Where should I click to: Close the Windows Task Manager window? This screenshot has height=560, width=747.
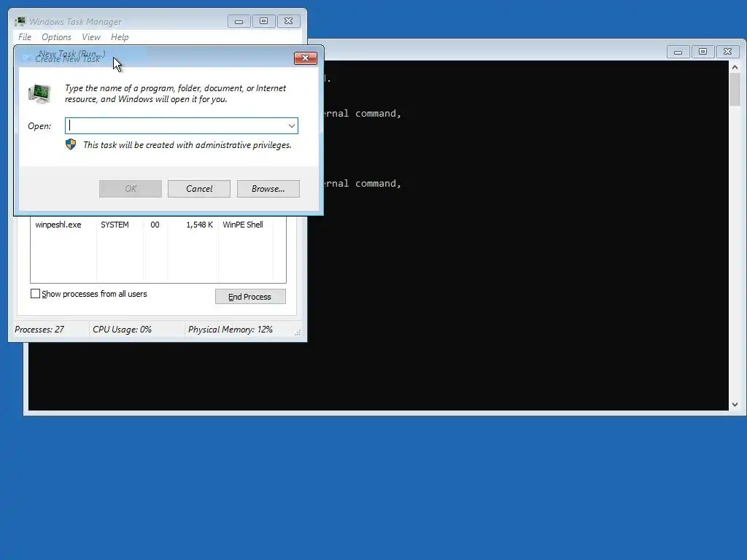(288, 21)
